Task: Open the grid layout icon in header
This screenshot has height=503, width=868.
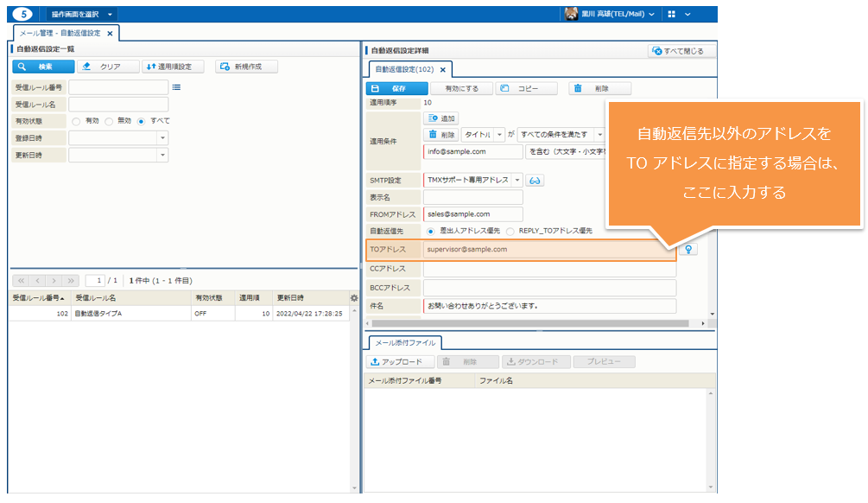Action: point(672,15)
